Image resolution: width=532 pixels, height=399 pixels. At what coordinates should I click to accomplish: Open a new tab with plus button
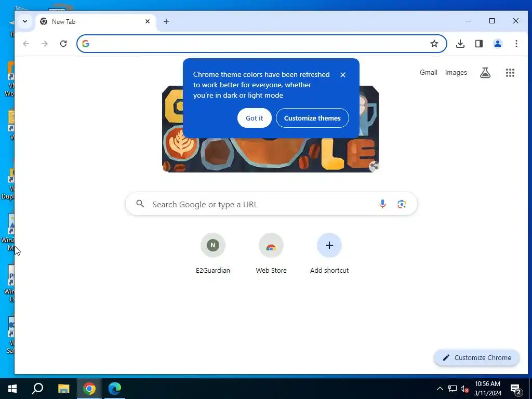coord(166,21)
